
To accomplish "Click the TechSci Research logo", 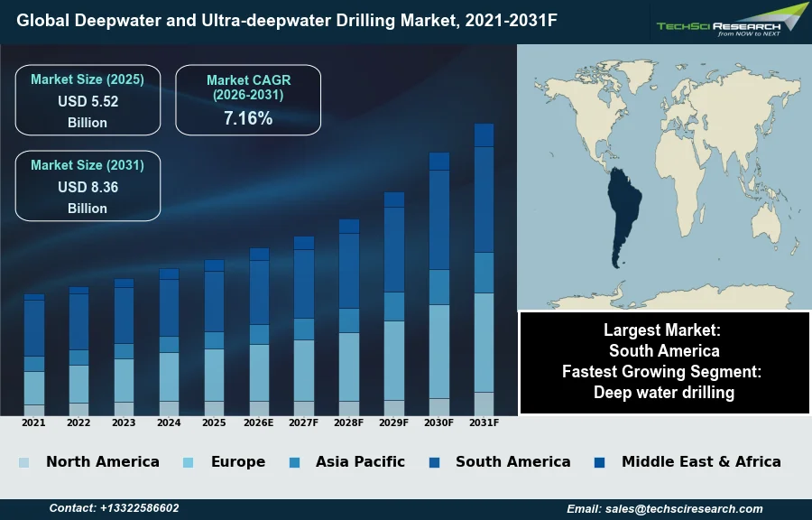I will tap(730, 20).
